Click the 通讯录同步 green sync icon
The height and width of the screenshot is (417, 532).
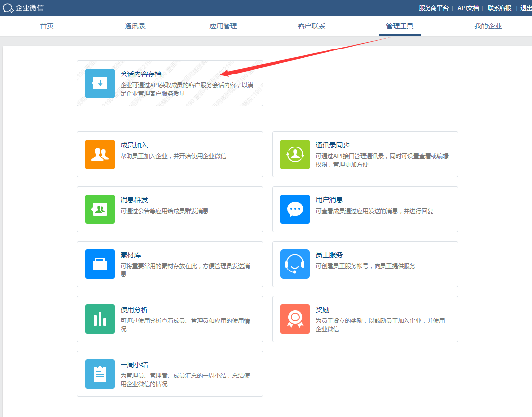[295, 154]
